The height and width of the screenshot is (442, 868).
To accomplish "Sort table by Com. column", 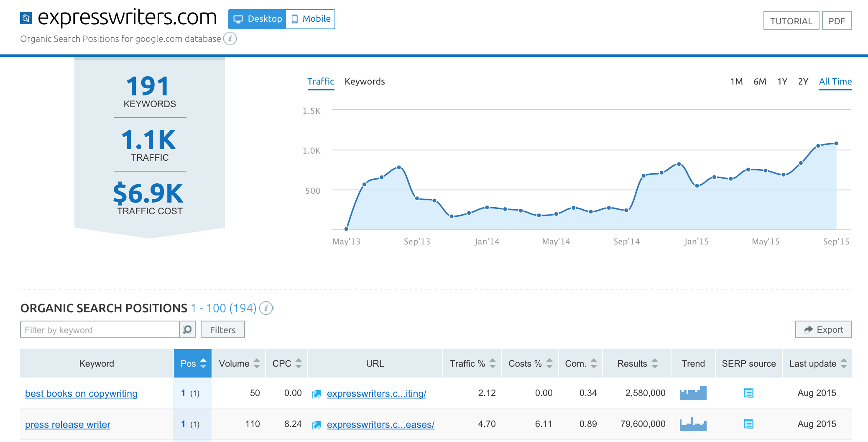I will 580,363.
